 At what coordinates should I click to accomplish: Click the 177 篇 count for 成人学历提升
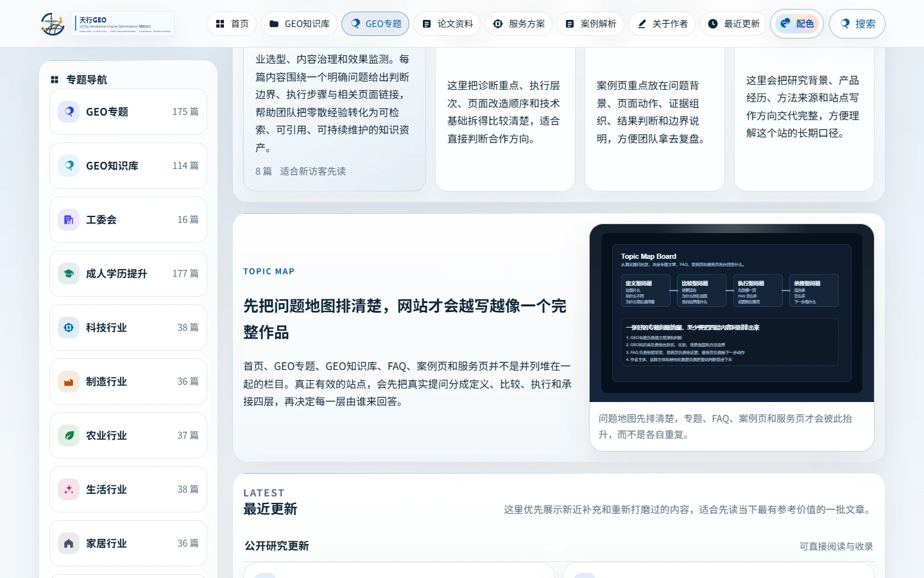pyautogui.click(x=185, y=274)
